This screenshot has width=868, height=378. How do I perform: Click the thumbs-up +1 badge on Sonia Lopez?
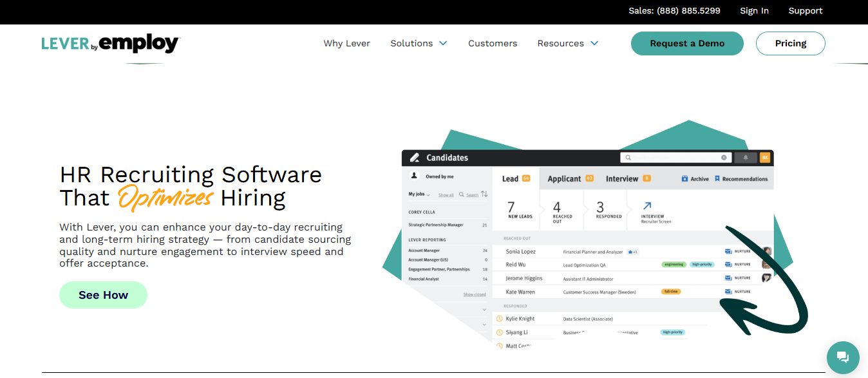click(633, 252)
